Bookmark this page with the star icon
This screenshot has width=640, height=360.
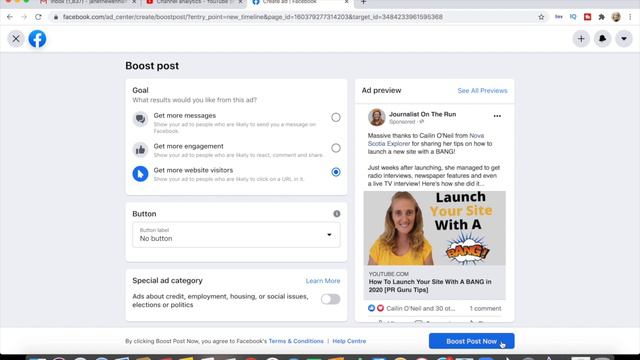(541, 17)
